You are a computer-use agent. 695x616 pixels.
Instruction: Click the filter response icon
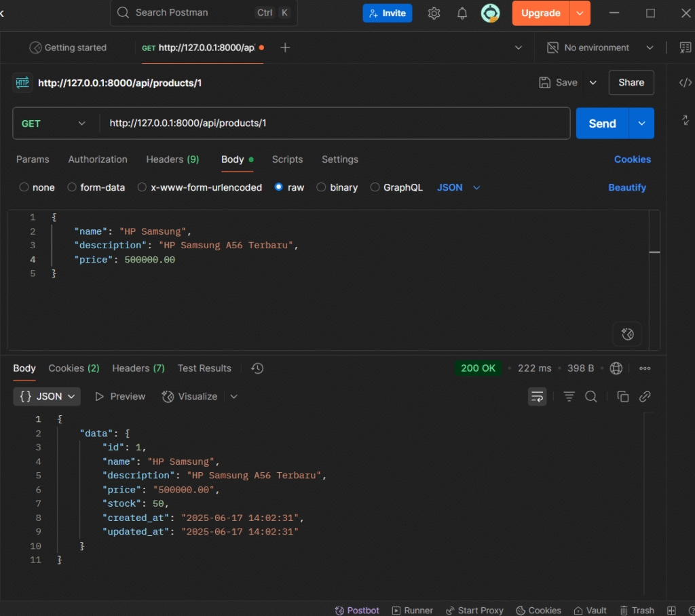(569, 396)
